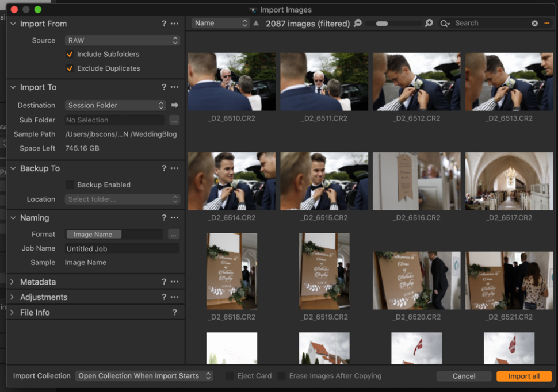Viewport: 558px width, 392px height.
Task: Open search options via the orange dots icon
Action: [x=547, y=23]
